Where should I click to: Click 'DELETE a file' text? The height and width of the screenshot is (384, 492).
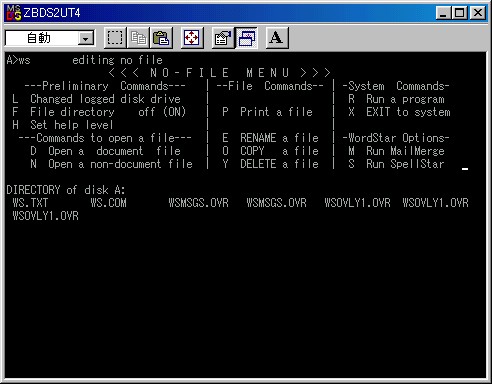click(279, 164)
